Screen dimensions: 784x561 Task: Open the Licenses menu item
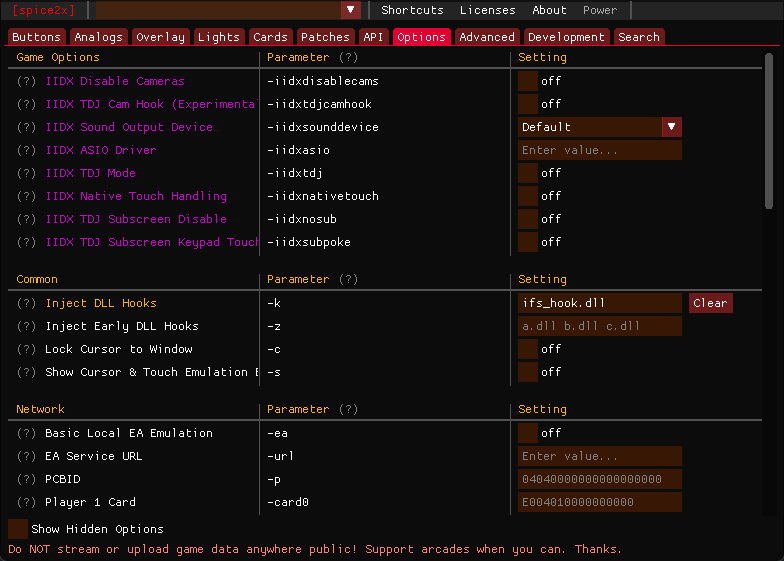487,10
